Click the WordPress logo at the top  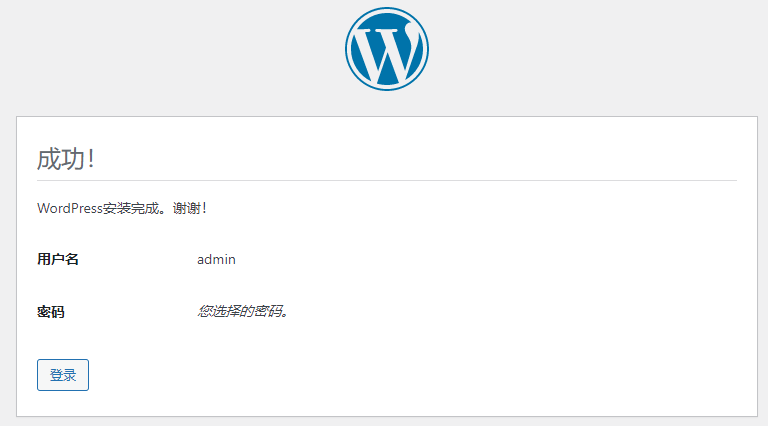(x=386, y=50)
